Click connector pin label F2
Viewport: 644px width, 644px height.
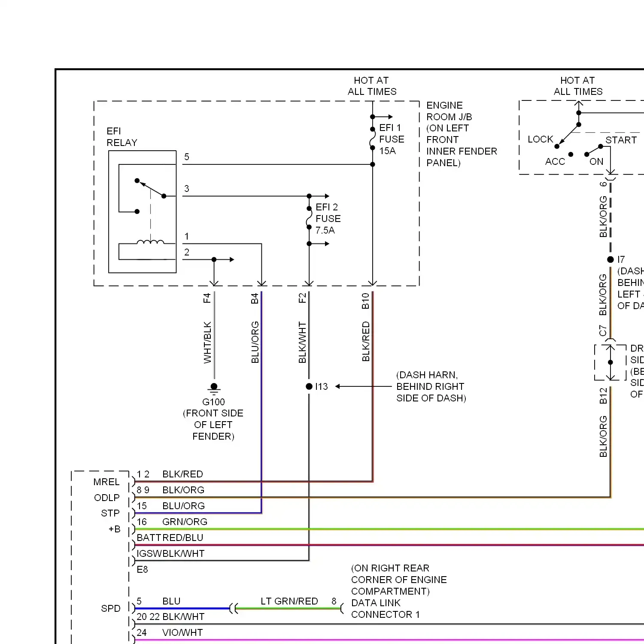302,298
